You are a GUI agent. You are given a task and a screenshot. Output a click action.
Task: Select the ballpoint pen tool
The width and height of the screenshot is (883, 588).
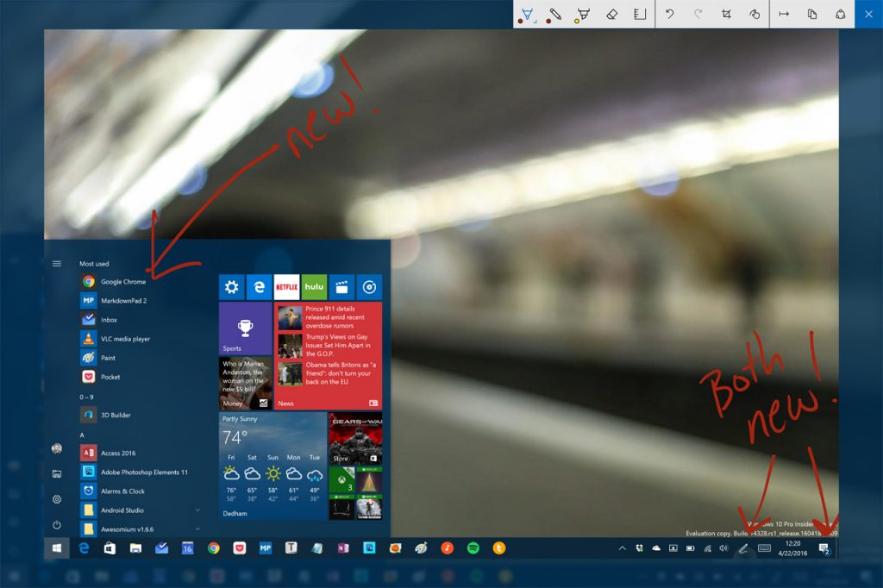[527, 14]
